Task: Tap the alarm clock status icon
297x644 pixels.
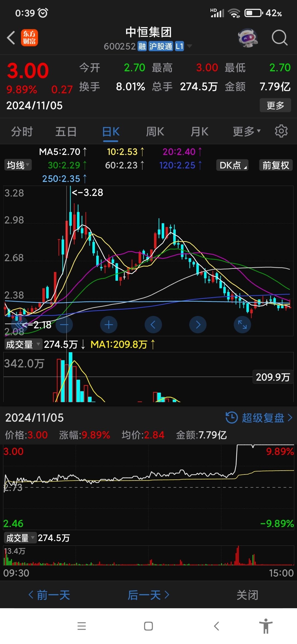Action: point(43,13)
